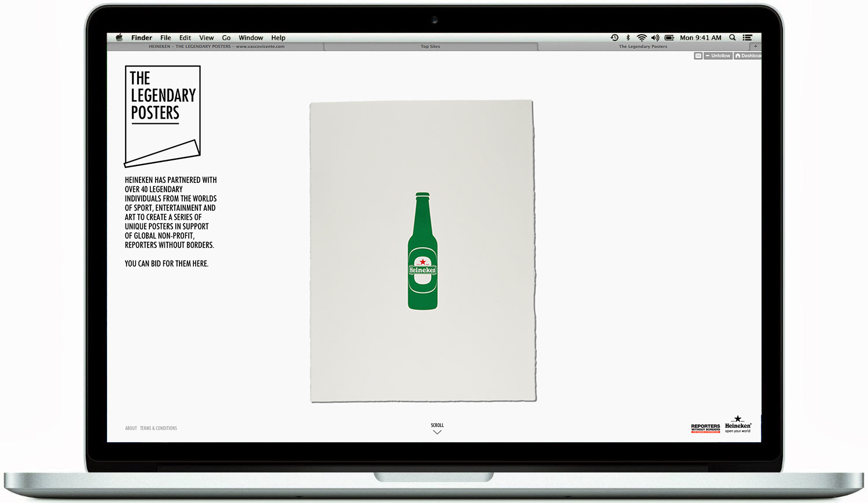
Task: Click the Scroll down chevron
Action: click(437, 432)
